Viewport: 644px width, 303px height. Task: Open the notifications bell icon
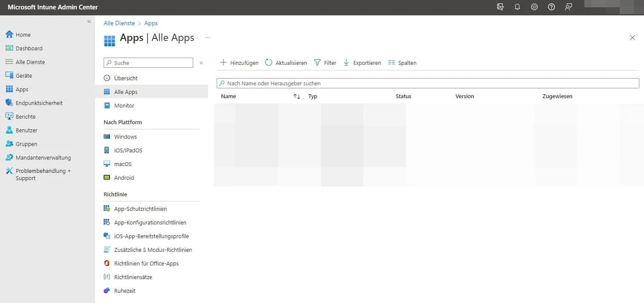coord(517,7)
